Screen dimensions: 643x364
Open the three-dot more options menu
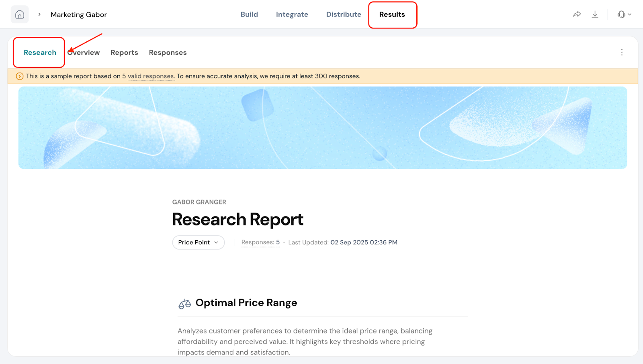pyautogui.click(x=622, y=52)
